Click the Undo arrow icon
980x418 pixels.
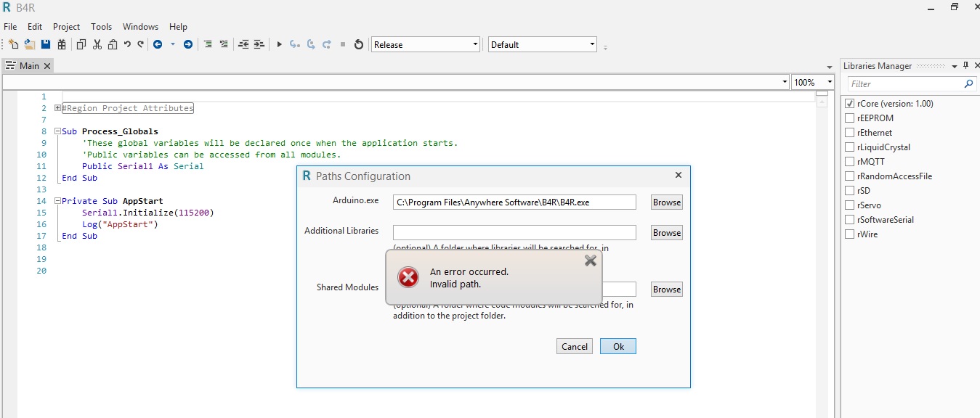pyautogui.click(x=127, y=44)
